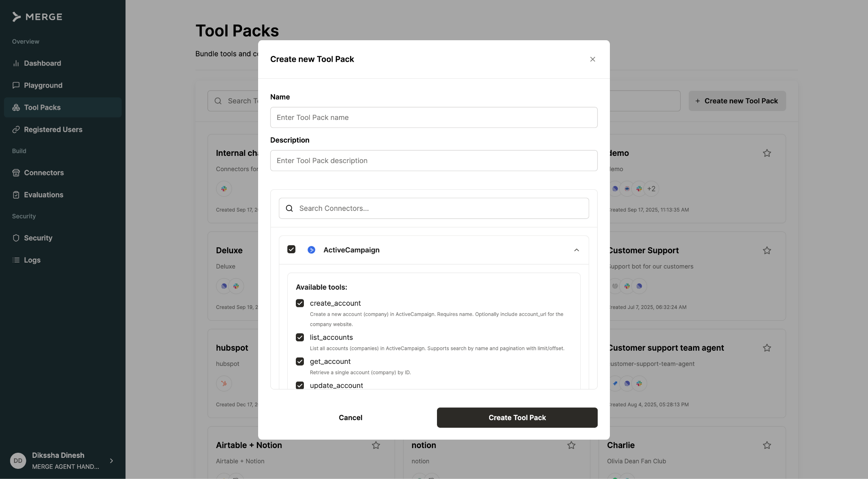The width and height of the screenshot is (868, 479).
Task: Click the list_accounts tool label
Action: point(331,337)
